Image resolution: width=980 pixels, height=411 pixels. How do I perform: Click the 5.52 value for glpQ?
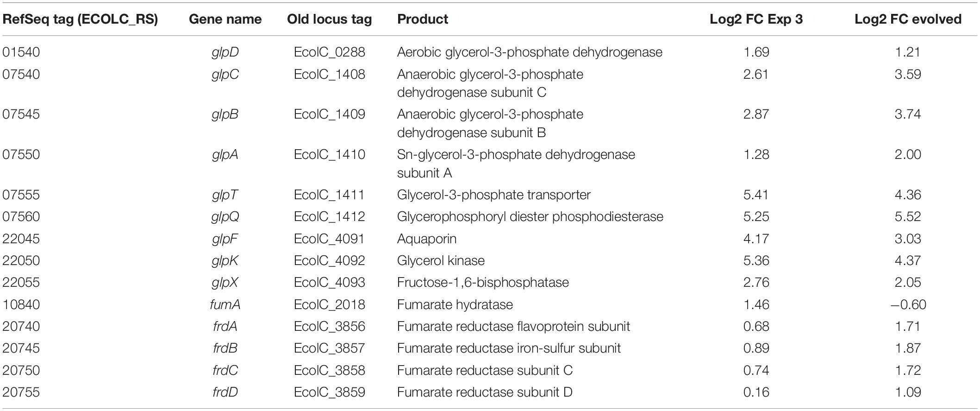(908, 217)
